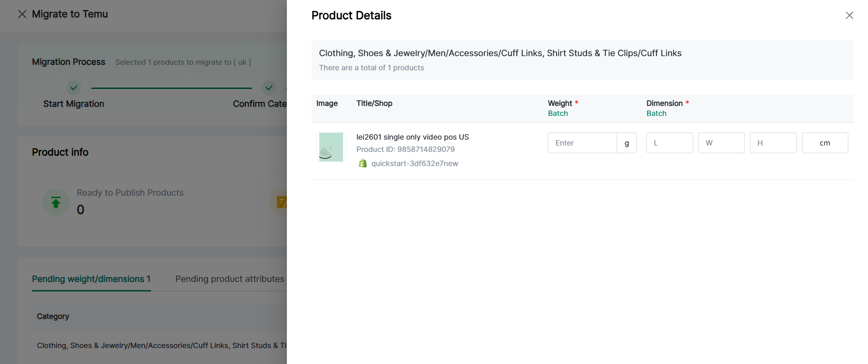Click the Shopify store icon beside shop name
Viewport: 868px width, 364px height.
click(x=363, y=163)
